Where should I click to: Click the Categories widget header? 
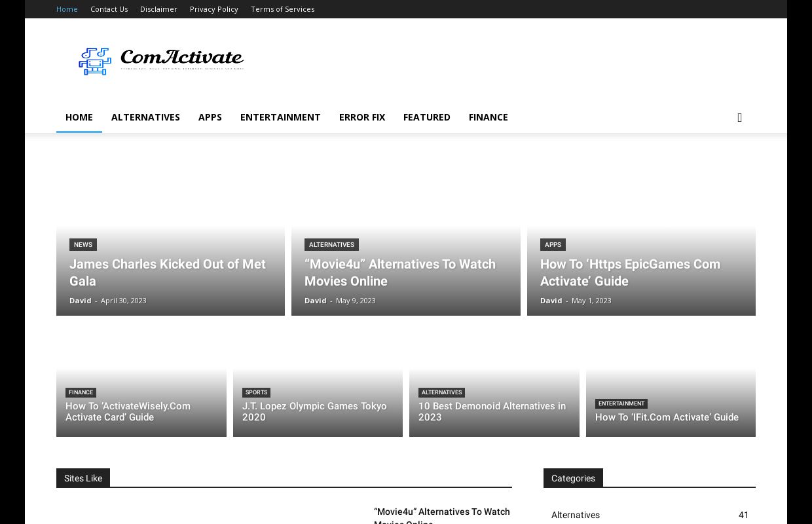point(573,478)
